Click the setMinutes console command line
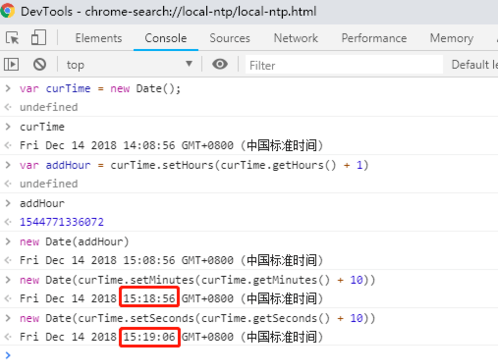498x364 pixels. click(x=197, y=280)
